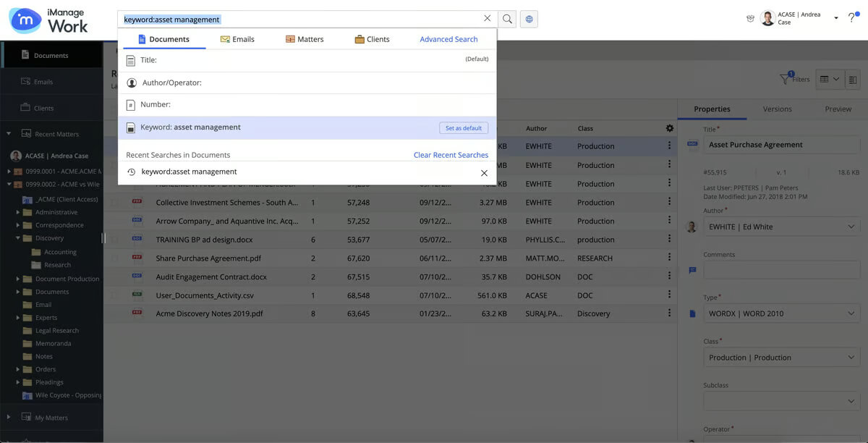Clear the search box with the X icon
The width and height of the screenshot is (868, 443).
click(x=487, y=19)
